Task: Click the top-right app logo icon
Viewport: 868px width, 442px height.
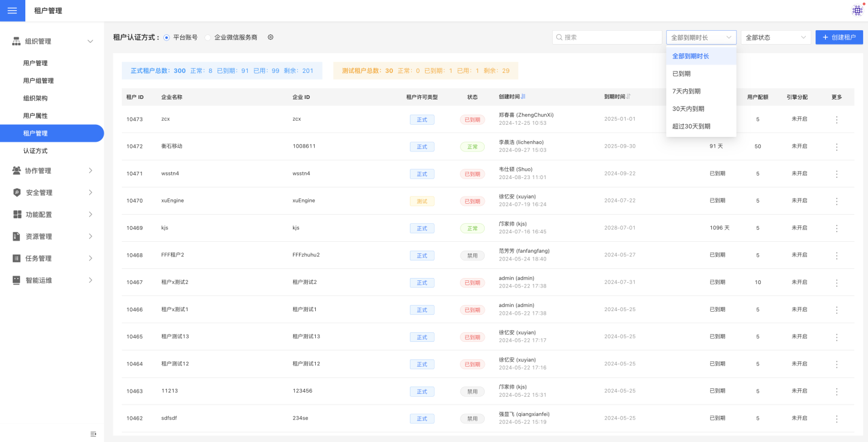Action: (857, 10)
